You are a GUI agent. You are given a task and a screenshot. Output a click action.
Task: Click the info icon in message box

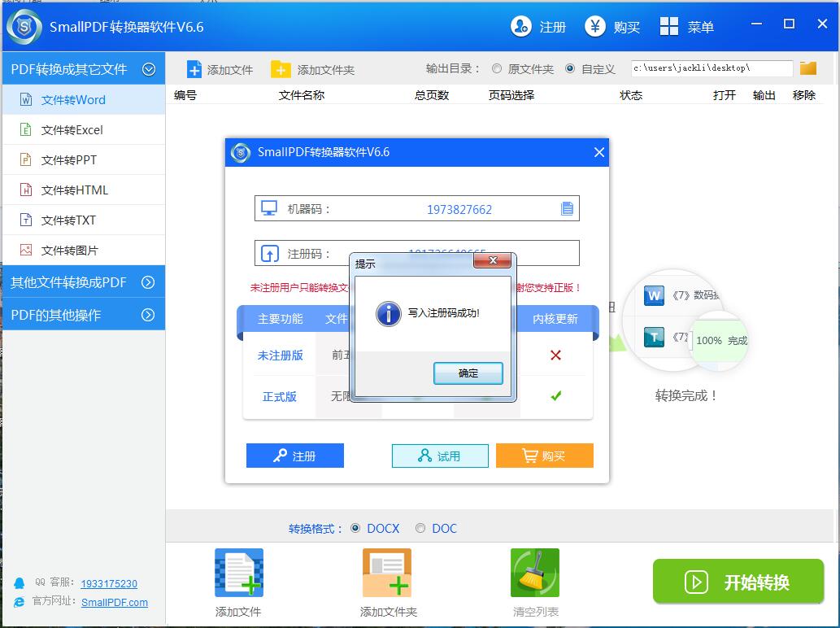coord(389,313)
